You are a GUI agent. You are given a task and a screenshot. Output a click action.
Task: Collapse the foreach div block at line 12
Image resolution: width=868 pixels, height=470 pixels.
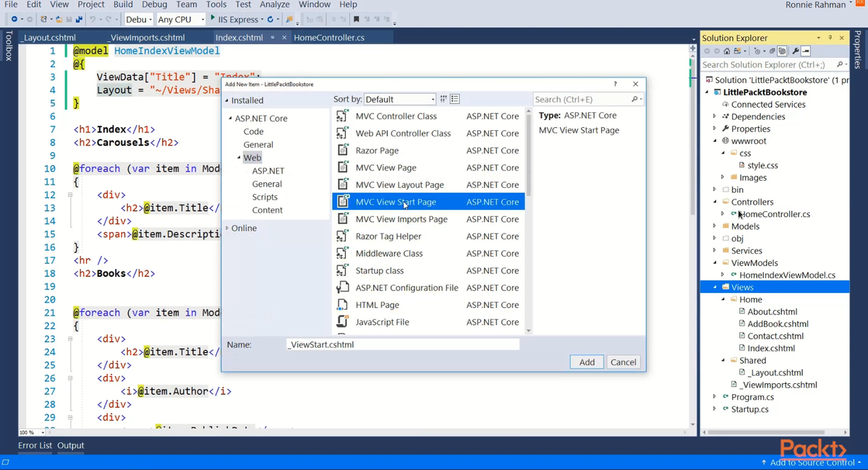pos(70,195)
